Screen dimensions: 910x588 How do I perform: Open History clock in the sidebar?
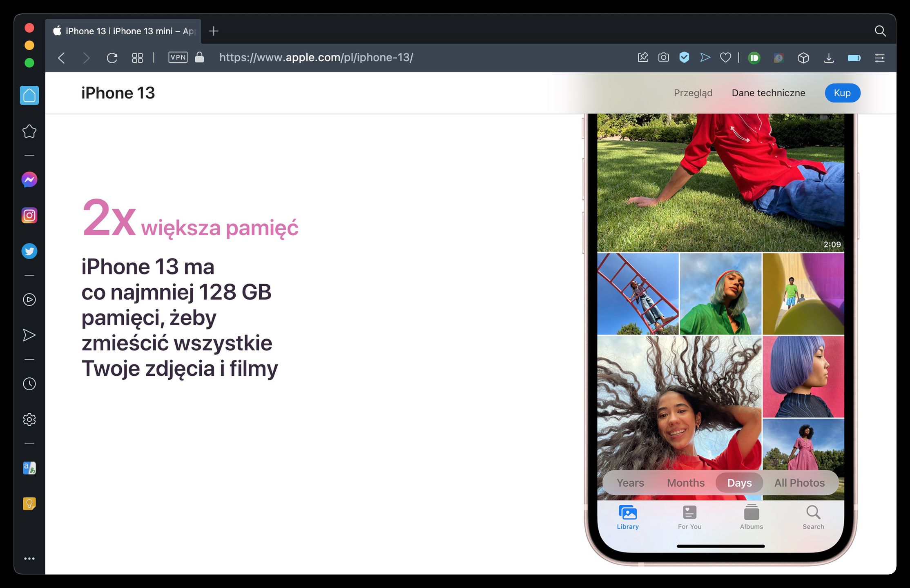(29, 384)
